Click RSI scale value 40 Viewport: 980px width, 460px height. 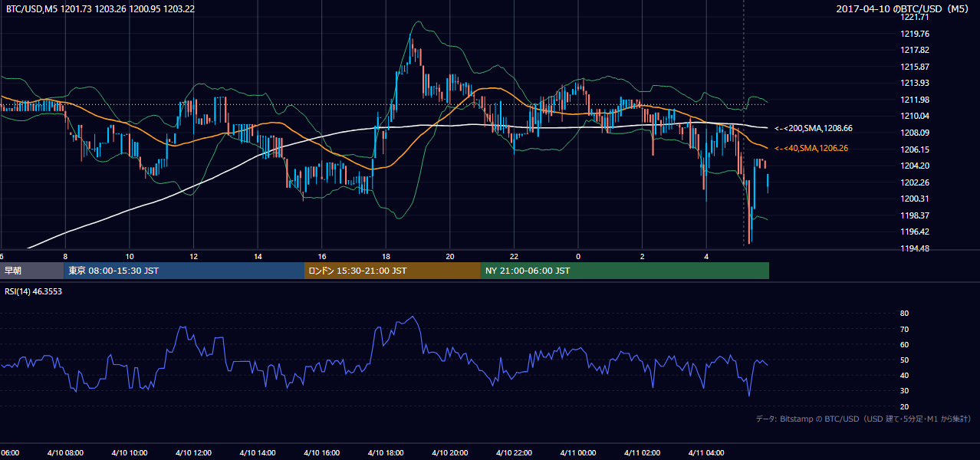905,375
